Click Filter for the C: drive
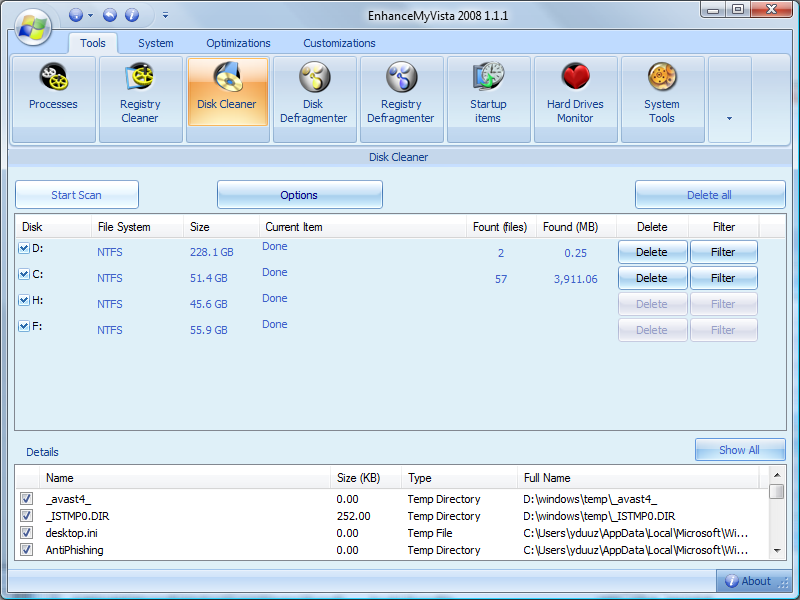The image size is (800, 600). click(723, 278)
